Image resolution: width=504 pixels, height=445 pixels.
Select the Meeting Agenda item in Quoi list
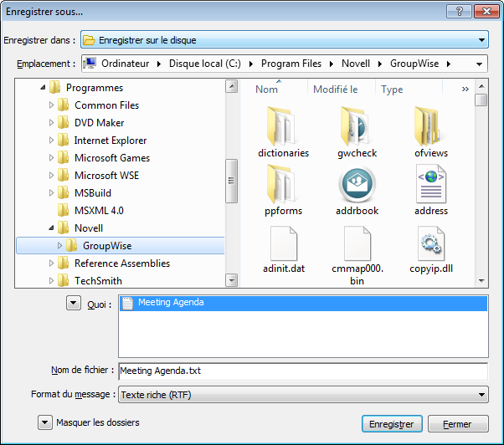click(x=303, y=303)
